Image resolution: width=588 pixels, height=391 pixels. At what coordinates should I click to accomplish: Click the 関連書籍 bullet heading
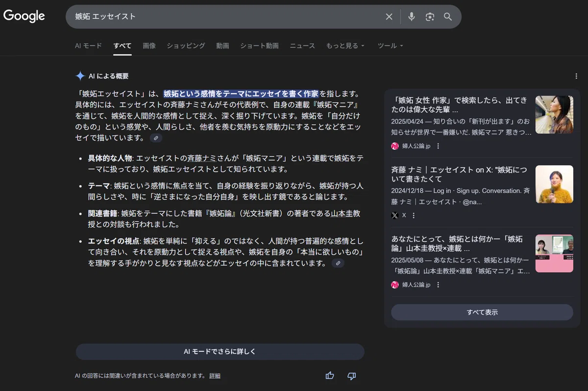pos(103,213)
